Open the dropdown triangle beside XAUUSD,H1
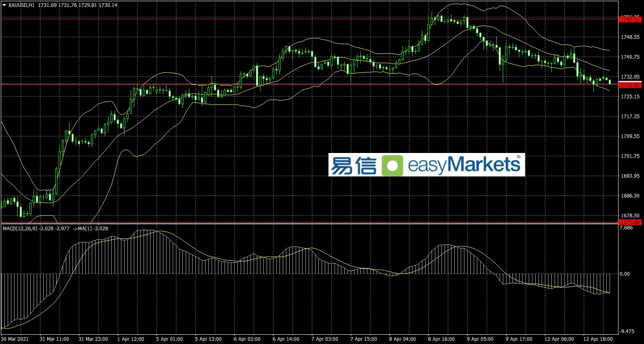Viewport: 644px width, 344px height. (x=4, y=5)
